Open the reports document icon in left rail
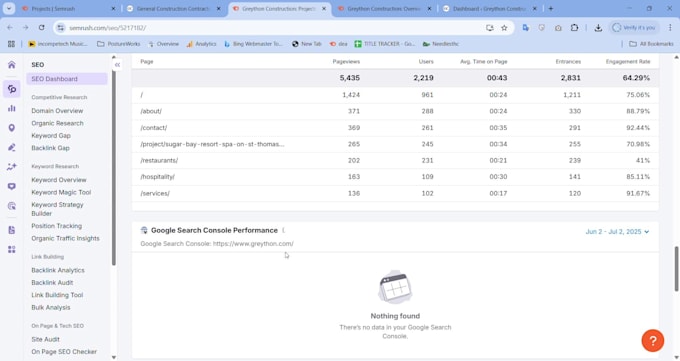 (x=12, y=230)
